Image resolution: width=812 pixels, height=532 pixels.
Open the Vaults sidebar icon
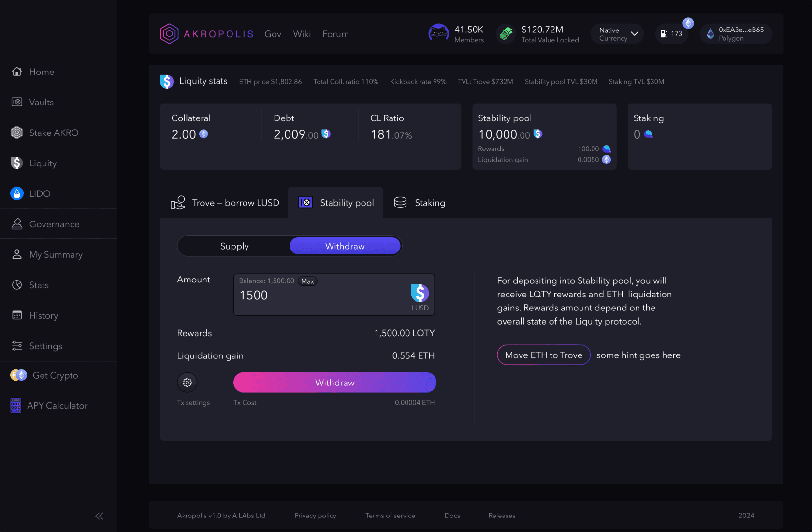(17, 102)
